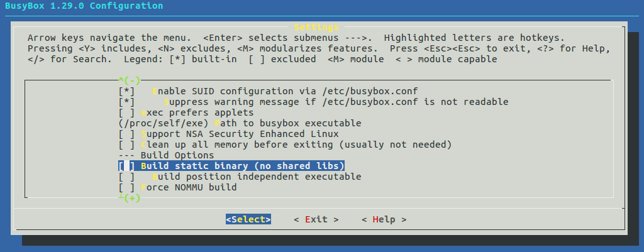Viewport: 644px width, 252px height.
Task: Click the <Select> button
Action: click(248, 219)
